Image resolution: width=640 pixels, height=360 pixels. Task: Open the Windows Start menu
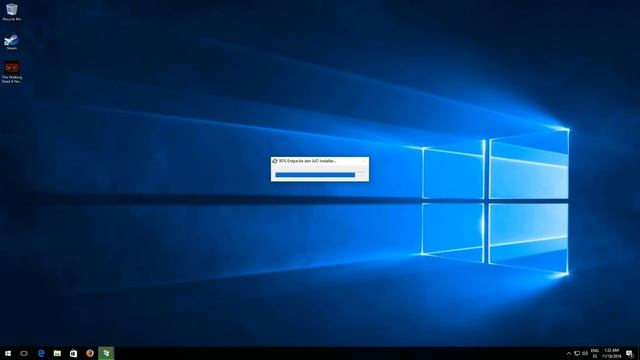[8, 353]
